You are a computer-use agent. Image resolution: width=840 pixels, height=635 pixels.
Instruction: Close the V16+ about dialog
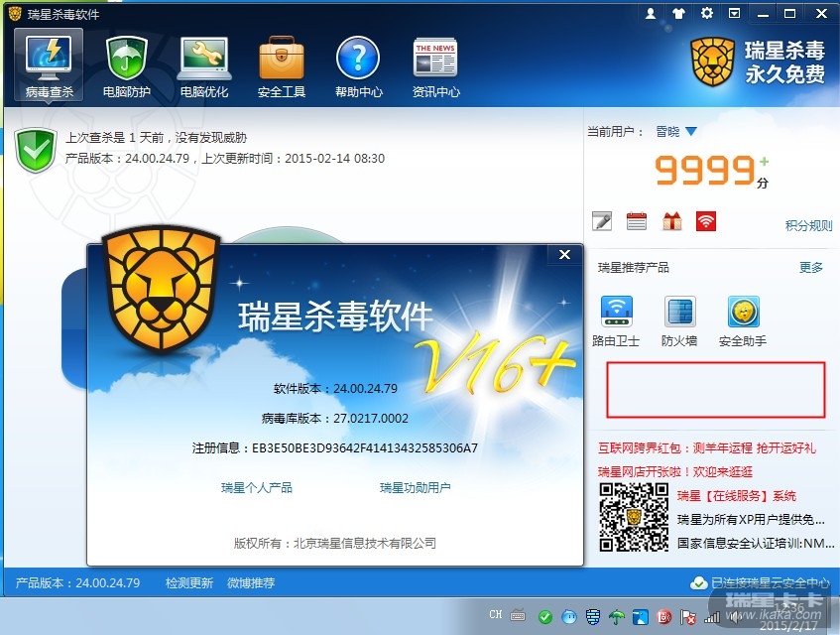pos(564,255)
